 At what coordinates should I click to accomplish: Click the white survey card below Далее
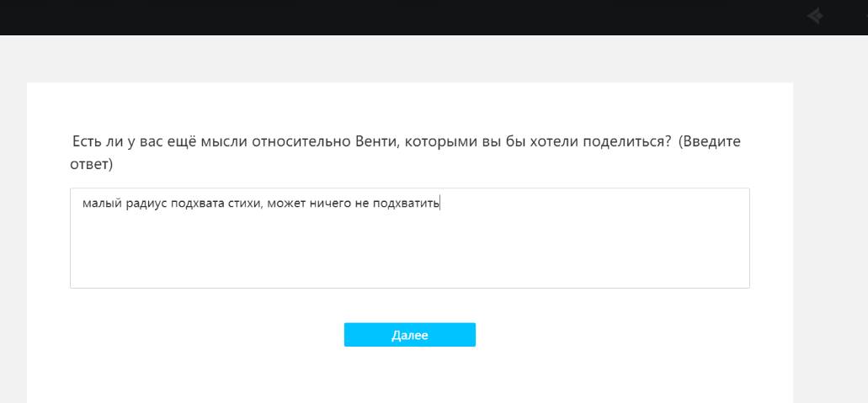pyautogui.click(x=409, y=377)
